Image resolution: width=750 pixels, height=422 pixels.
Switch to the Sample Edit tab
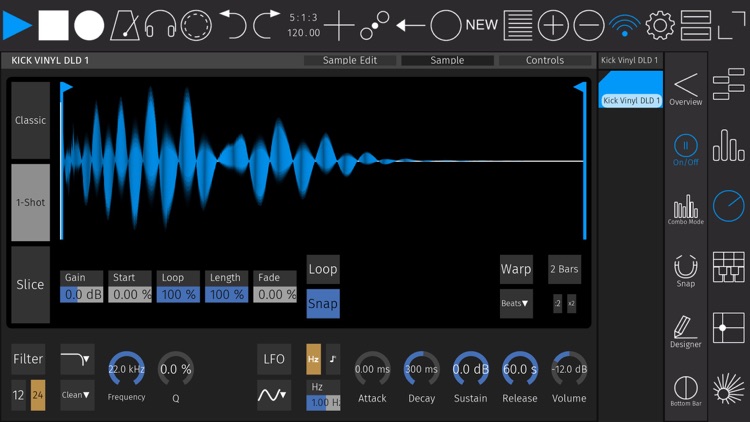tap(350, 61)
